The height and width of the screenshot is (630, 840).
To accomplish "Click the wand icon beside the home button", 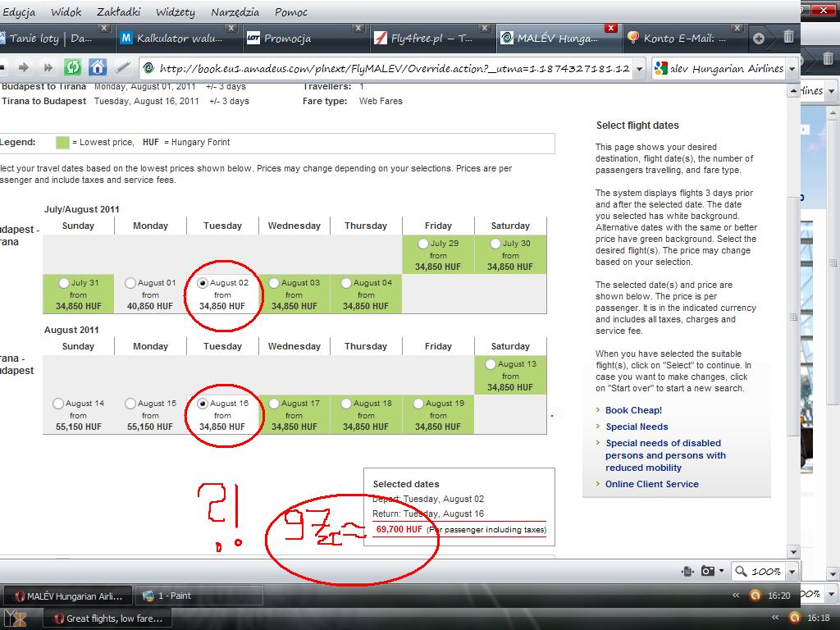I will pos(123,67).
